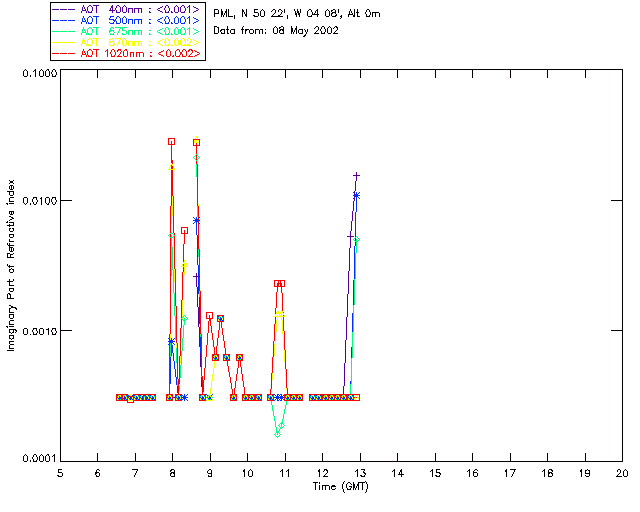Click the 0.0100 y-axis tick label
Viewport: 640px width, 512px height.
point(40,201)
